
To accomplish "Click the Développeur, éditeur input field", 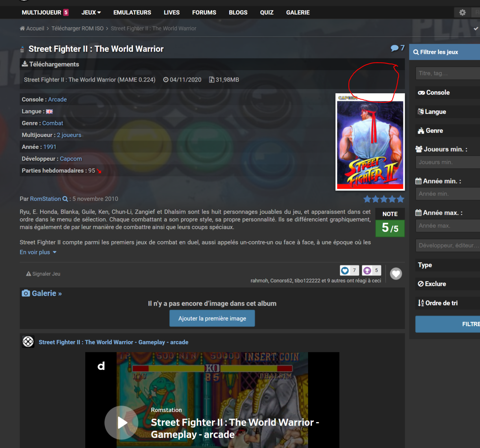I will pyautogui.click(x=448, y=246).
